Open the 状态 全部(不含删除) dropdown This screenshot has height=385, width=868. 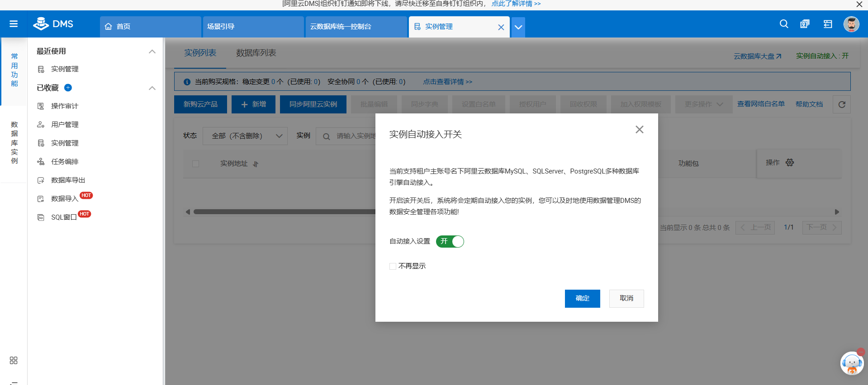245,136
